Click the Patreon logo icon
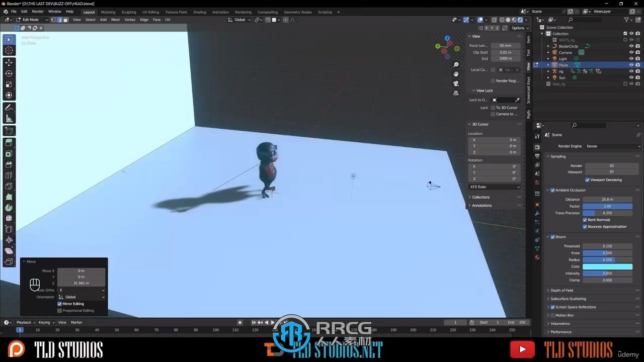The height and width of the screenshot is (362, 644). pos(17,349)
